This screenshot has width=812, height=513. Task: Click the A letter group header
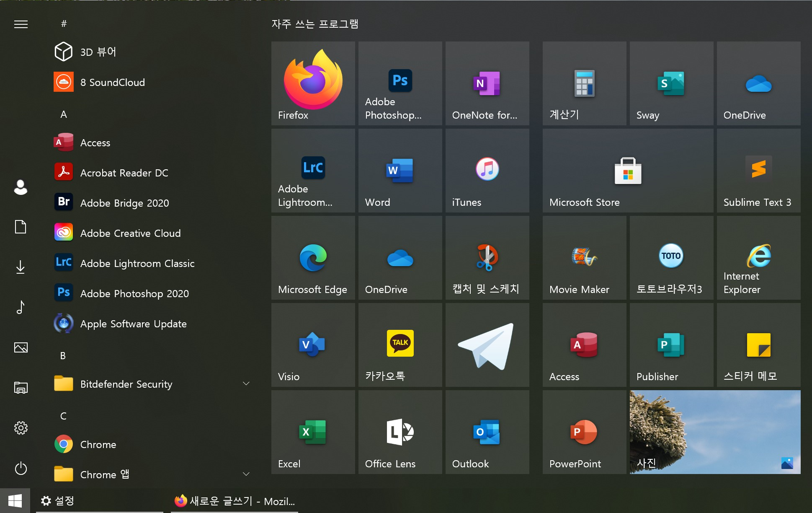[64, 114]
